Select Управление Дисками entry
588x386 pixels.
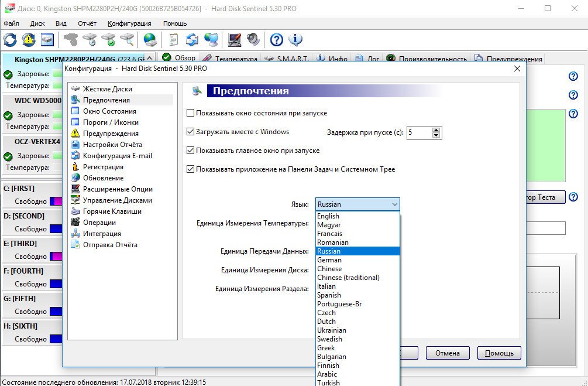(117, 200)
